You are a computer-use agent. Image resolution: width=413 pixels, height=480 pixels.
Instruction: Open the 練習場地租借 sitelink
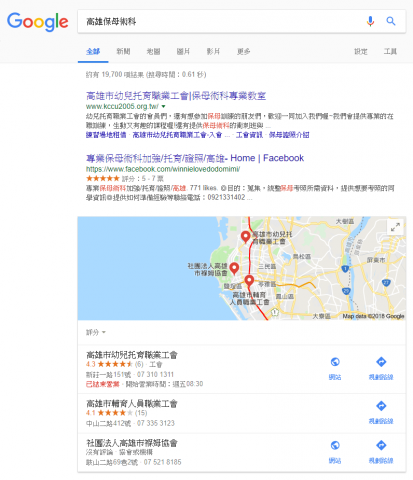click(106, 135)
